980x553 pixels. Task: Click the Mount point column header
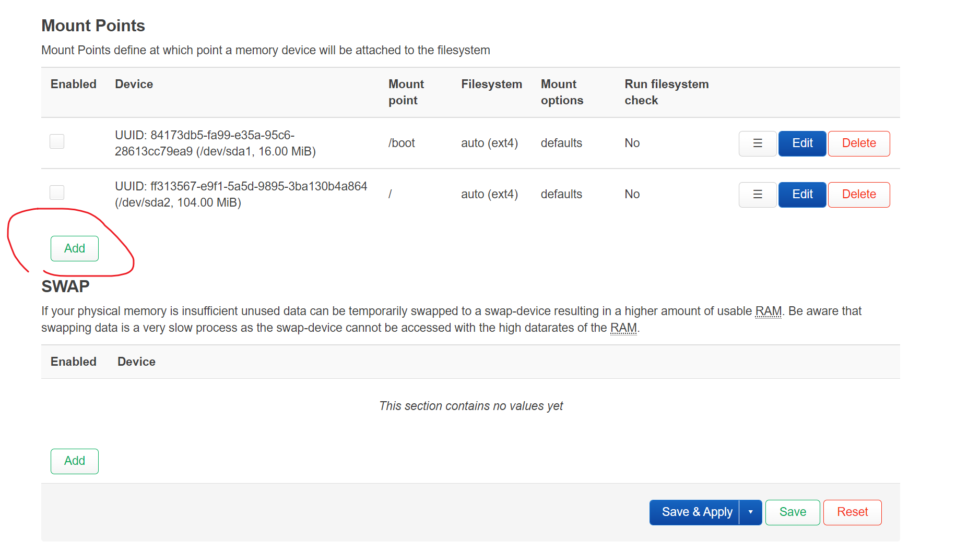pos(406,92)
